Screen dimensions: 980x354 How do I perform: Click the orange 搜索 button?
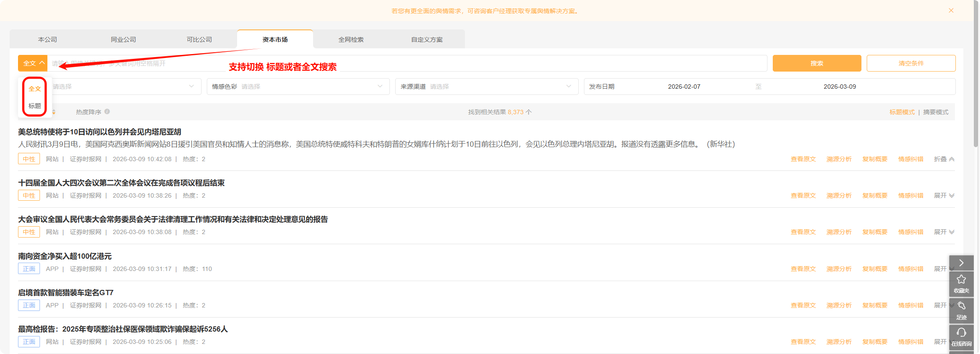[x=817, y=63]
